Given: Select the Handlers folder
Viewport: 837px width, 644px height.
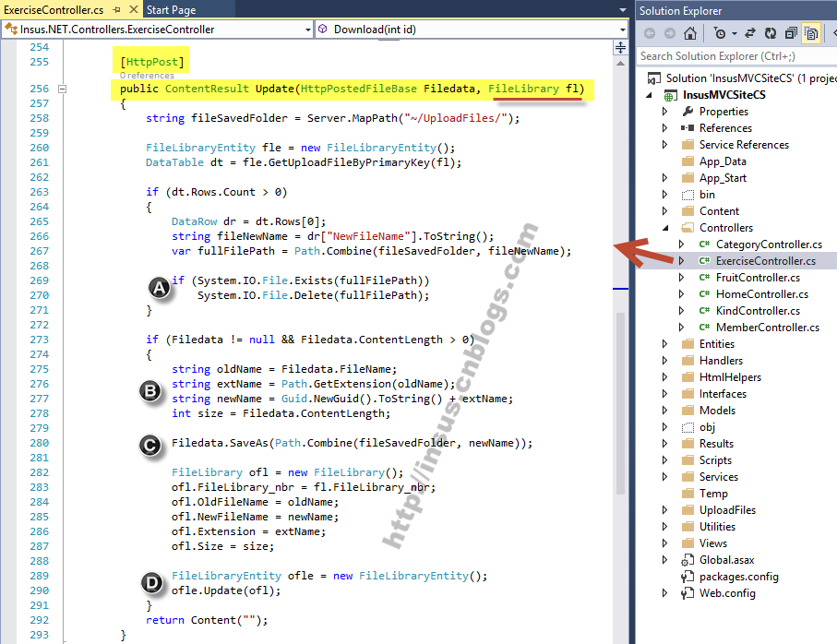Looking at the screenshot, I should (x=721, y=361).
